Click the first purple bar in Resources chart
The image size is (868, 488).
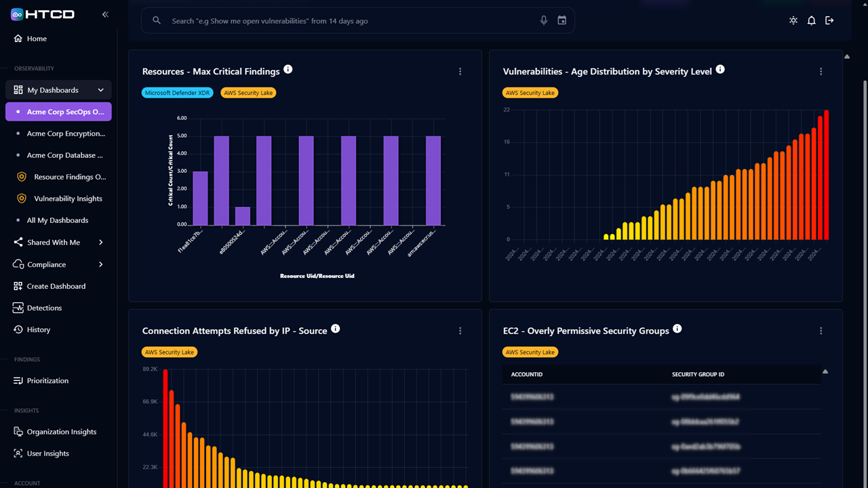[200, 198]
